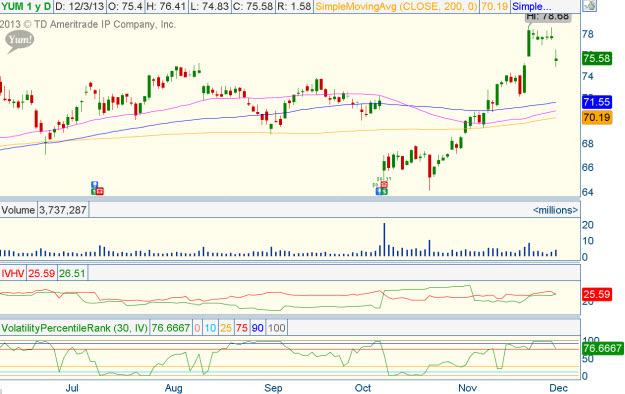
Task: Click the 78 price axis label
Action: 588,34
